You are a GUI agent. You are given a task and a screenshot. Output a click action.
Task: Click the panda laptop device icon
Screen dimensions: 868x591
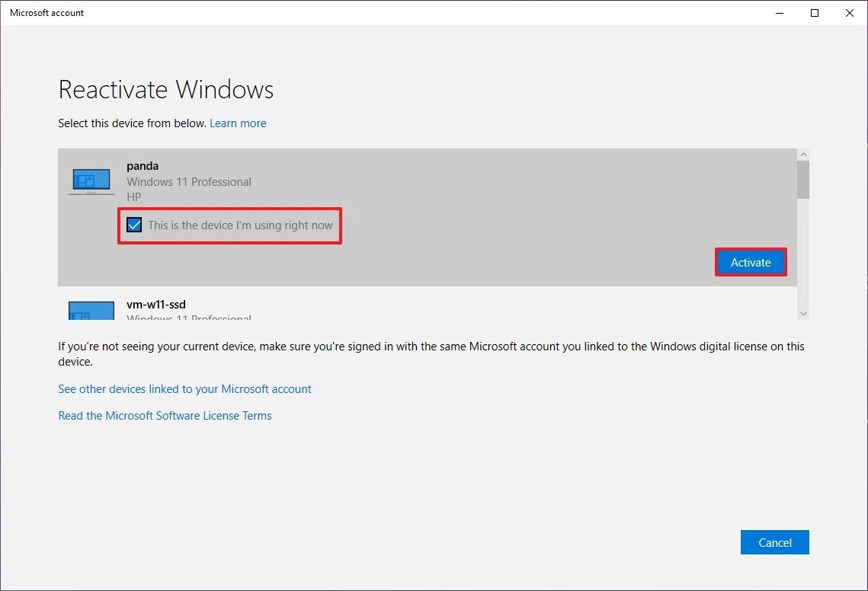click(91, 180)
